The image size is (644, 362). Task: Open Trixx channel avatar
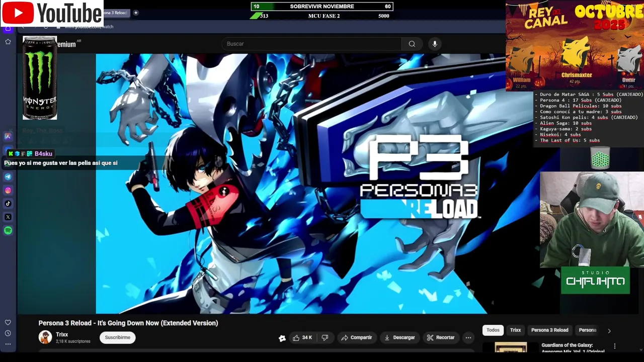[x=45, y=337]
